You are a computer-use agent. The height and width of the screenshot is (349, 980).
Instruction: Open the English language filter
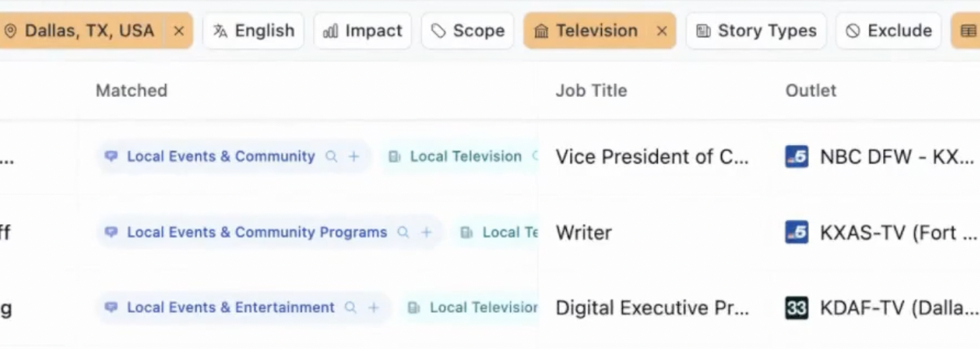[x=254, y=31]
